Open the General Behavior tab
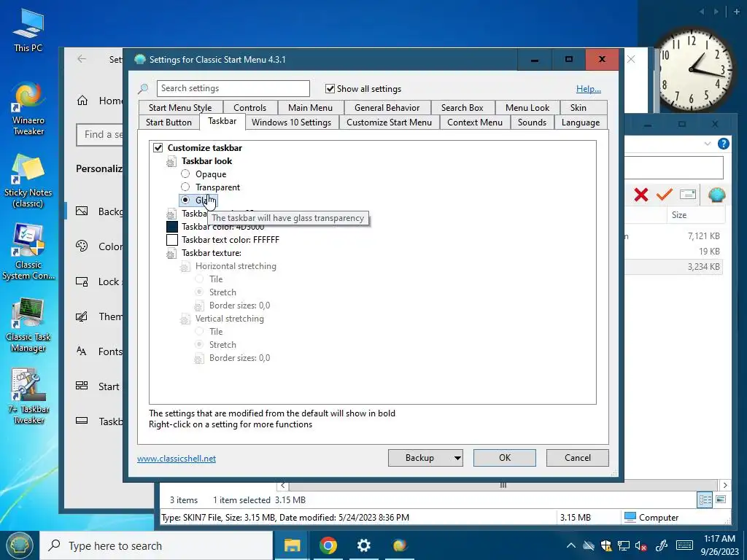This screenshot has height=560, width=747. pyautogui.click(x=387, y=108)
